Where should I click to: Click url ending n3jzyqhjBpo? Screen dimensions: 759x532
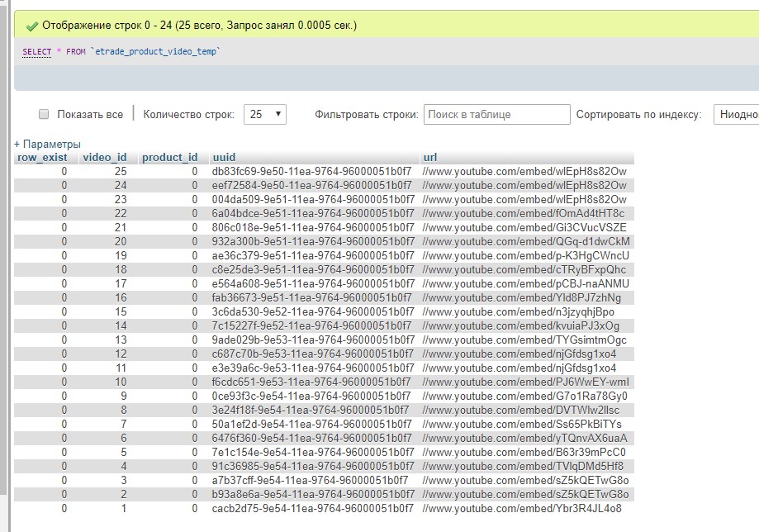[x=519, y=311]
